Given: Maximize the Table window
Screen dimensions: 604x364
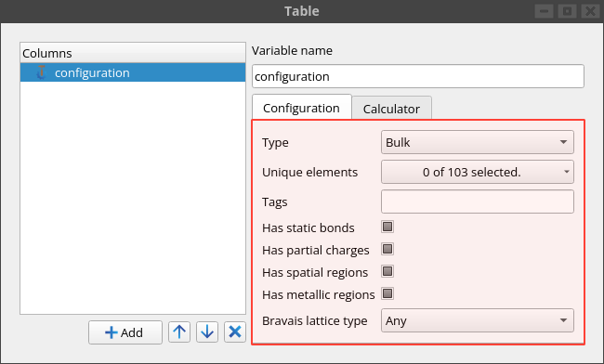Looking at the screenshot, I should 567,11.
